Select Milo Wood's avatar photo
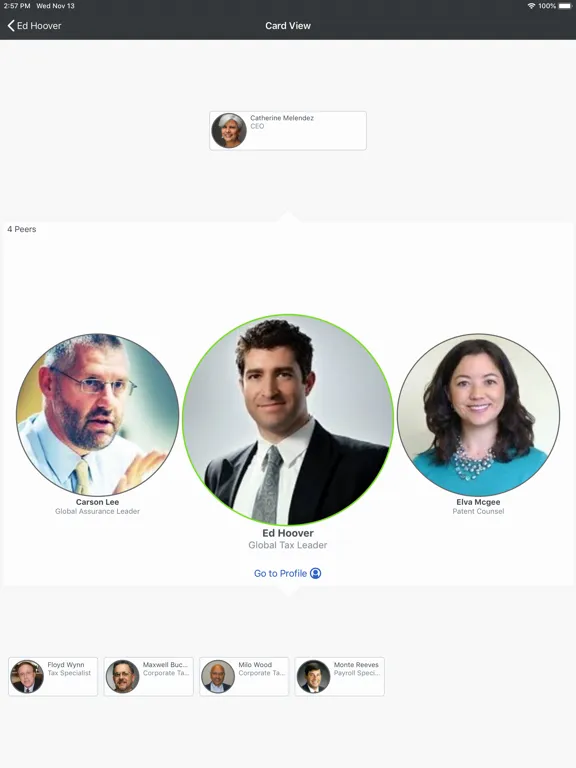The image size is (576, 768). (218, 676)
